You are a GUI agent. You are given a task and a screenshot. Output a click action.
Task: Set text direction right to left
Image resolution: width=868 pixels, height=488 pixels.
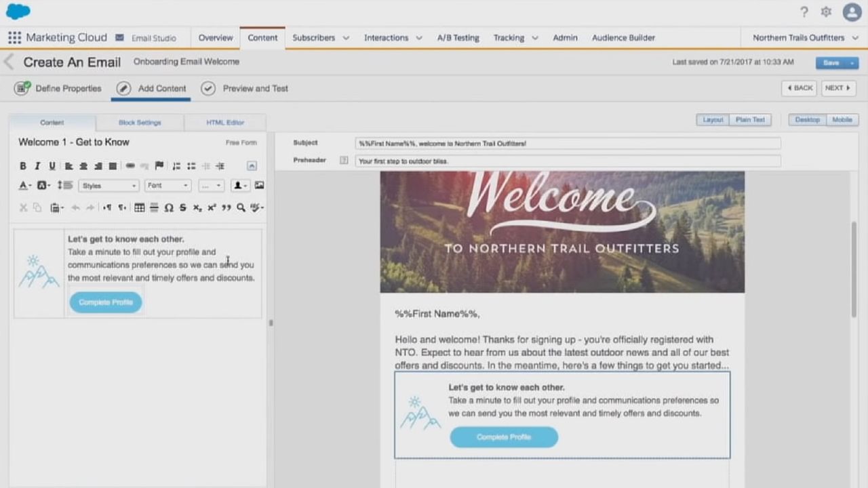tap(122, 207)
